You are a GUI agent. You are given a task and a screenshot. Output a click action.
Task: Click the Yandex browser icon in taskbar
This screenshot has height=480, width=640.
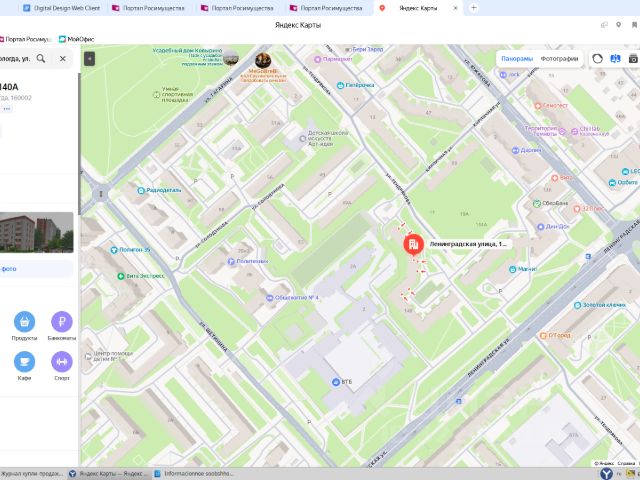(x=607, y=474)
